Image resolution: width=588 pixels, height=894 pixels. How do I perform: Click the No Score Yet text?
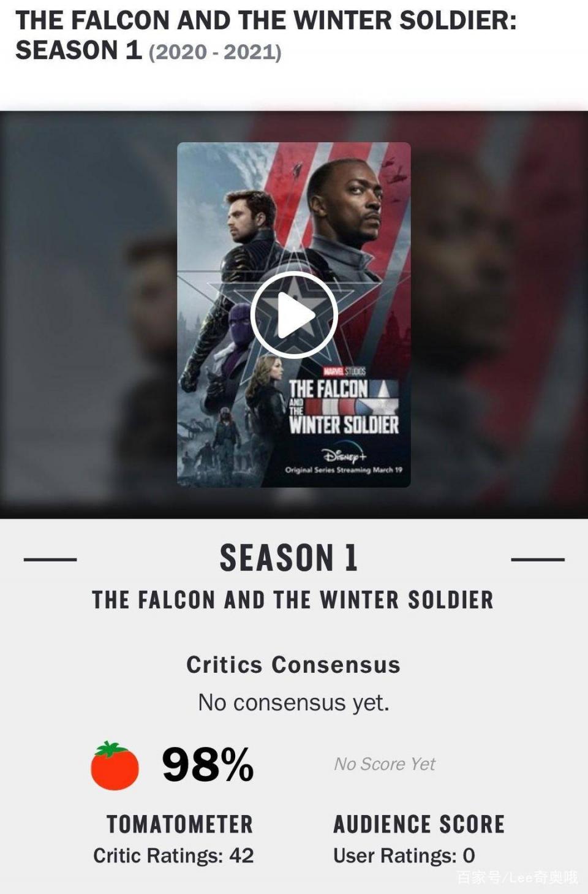(x=385, y=764)
